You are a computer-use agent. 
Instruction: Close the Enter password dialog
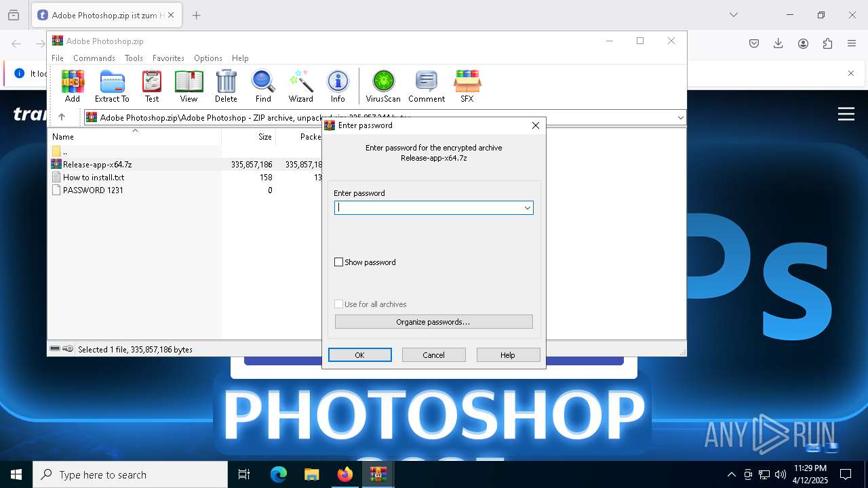535,125
